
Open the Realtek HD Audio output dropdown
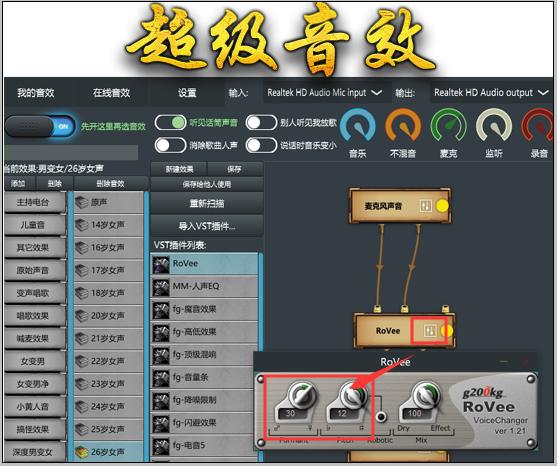(492, 93)
